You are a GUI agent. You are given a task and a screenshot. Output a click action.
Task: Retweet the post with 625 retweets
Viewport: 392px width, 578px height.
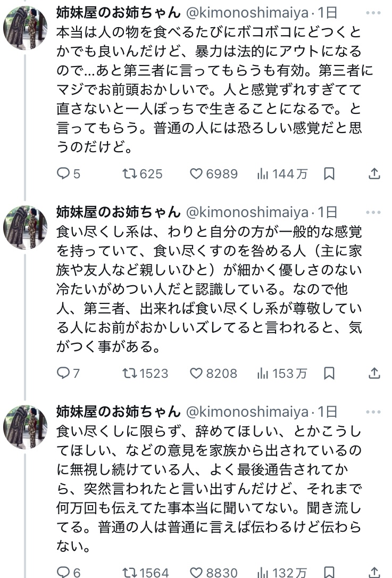pyautogui.click(x=129, y=174)
